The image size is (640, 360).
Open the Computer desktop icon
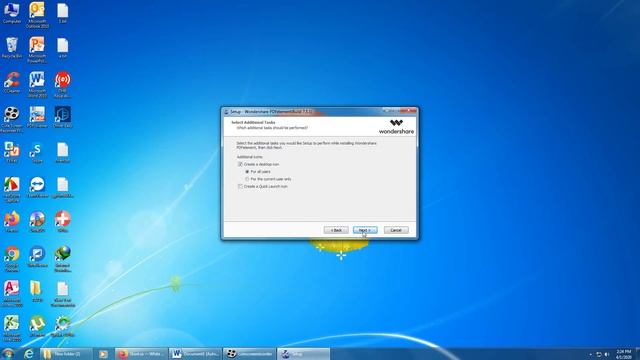[x=12, y=13]
